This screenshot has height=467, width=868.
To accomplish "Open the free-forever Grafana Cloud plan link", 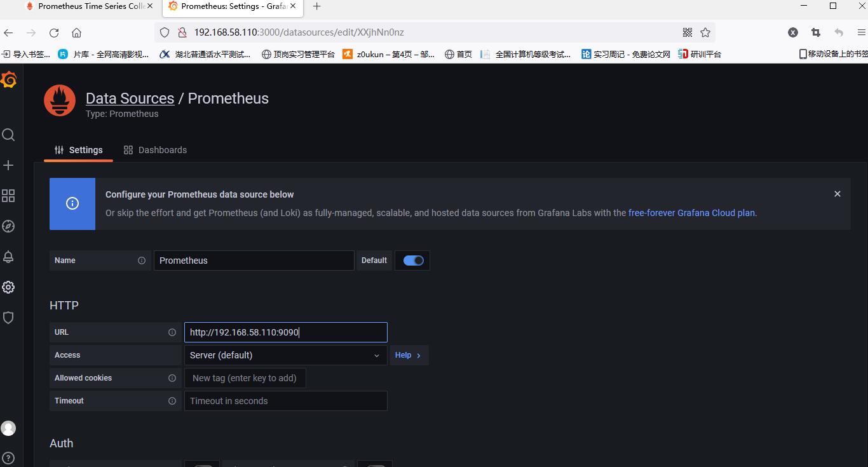I will (x=691, y=213).
